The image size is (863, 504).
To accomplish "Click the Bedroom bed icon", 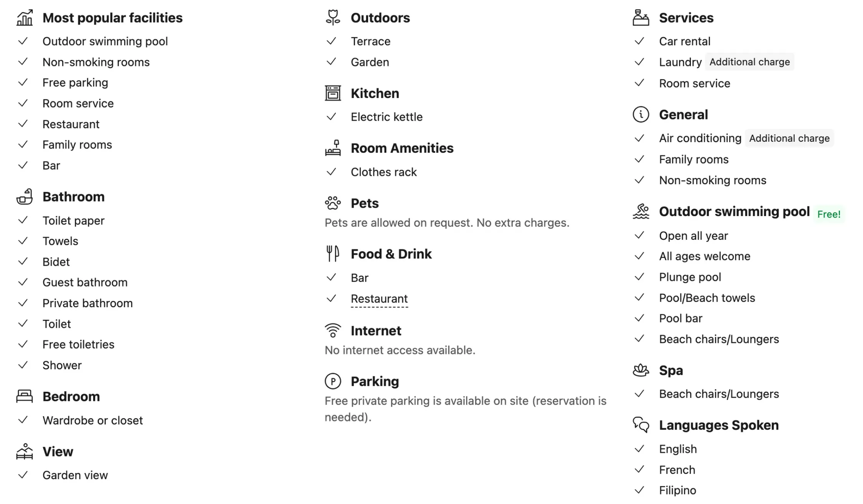I will click(25, 396).
